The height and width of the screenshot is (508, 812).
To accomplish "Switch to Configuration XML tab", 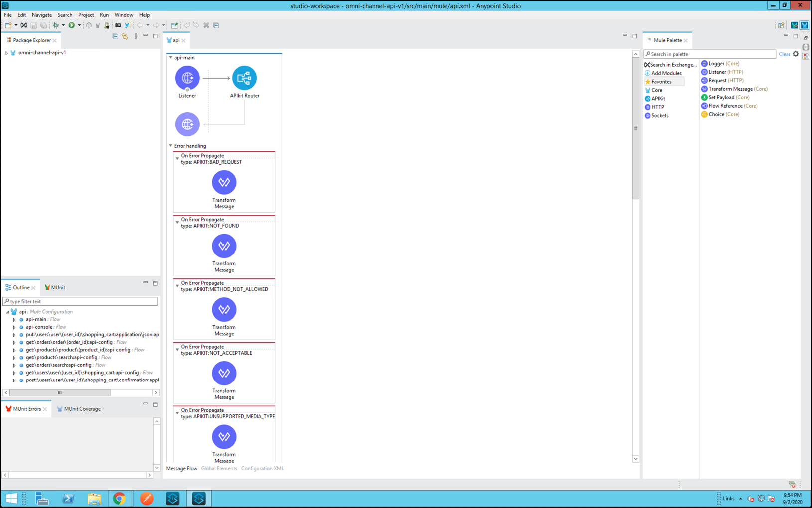I will (262, 469).
